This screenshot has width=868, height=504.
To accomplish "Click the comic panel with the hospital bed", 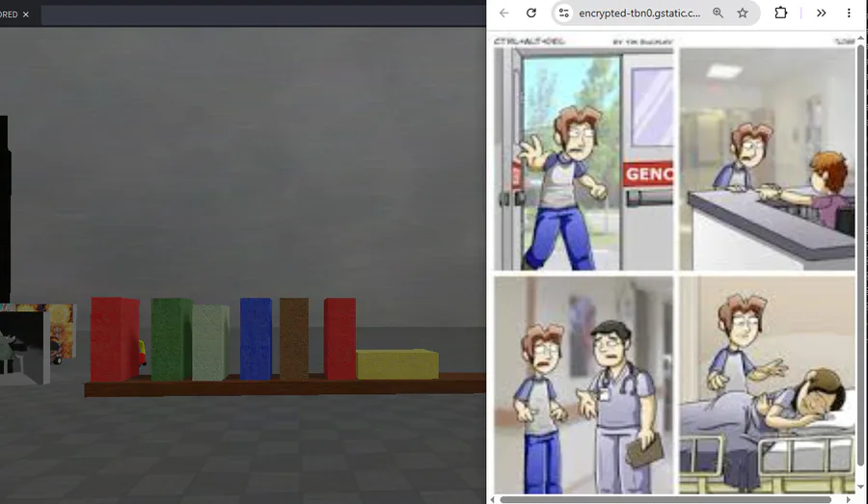I will click(768, 385).
